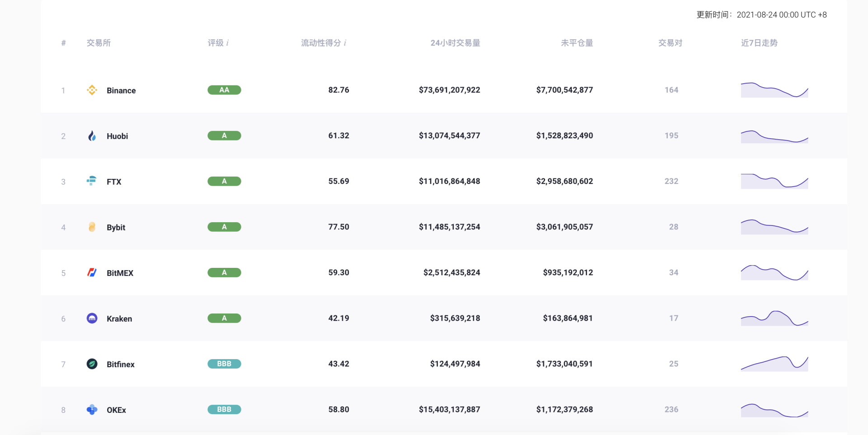868x435 pixels.
Task: Click the 评级 column header
Action: coord(216,43)
